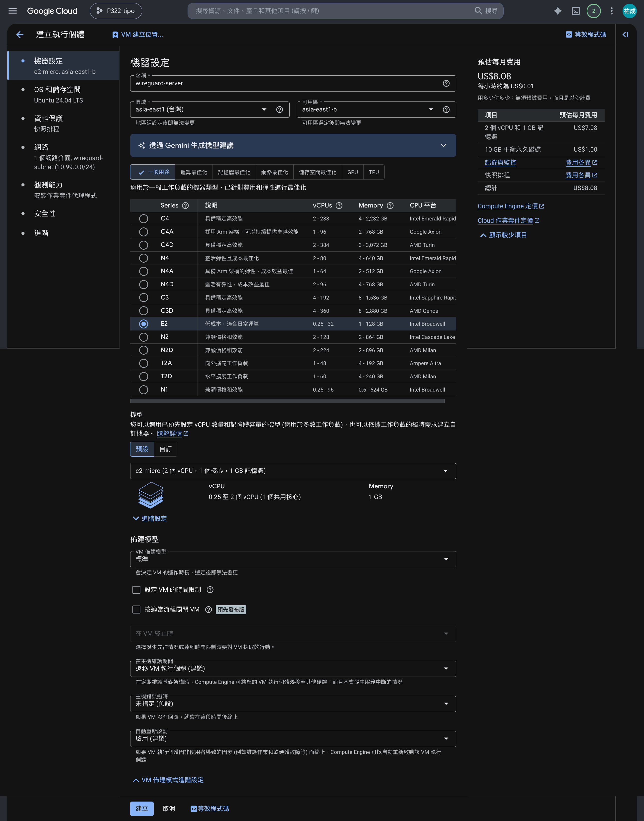Switch to 運算最佳化 tab
The height and width of the screenshot is (821, 644).
[194, 172]
